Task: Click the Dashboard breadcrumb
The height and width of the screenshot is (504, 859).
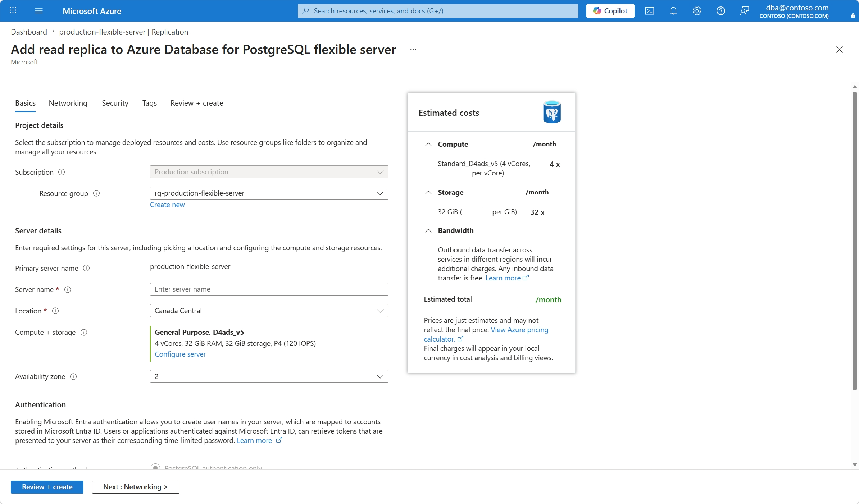Action: pyautogui.click(x=29, y=32)
